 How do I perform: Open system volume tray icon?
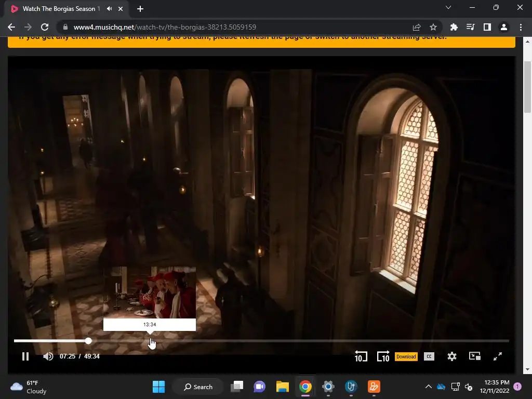coord(469,387)
